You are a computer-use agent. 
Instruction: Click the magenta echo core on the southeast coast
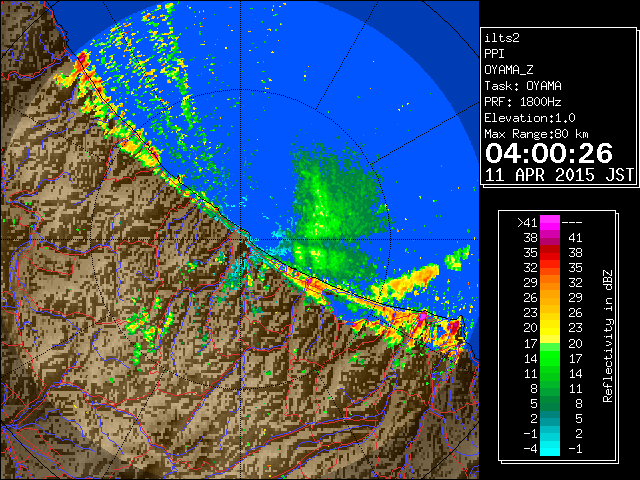[x=423, y=316]
